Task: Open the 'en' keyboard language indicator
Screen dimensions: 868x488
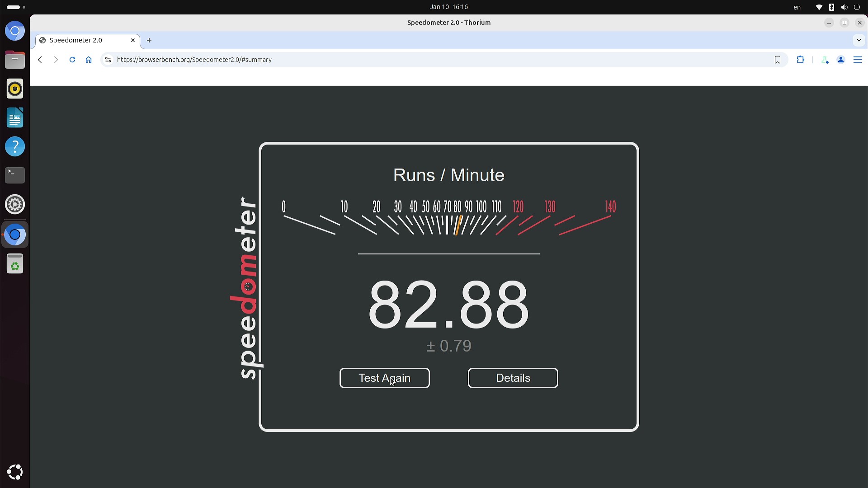Action: pos(797,7)
